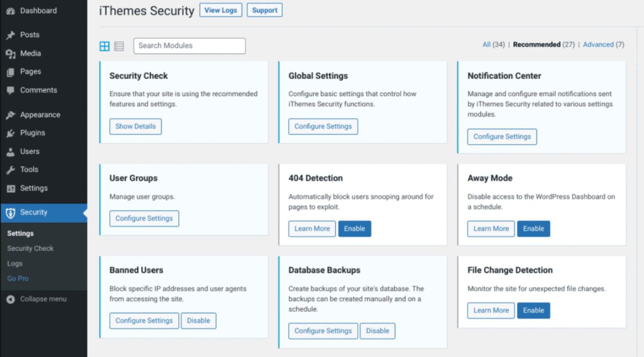The image size is (644, 357).
Task: Open the Go Pro link
Action: coord(17,278)
